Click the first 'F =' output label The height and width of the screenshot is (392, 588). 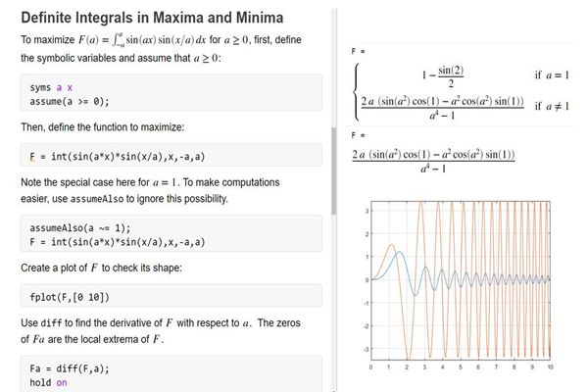pos(358,51)
